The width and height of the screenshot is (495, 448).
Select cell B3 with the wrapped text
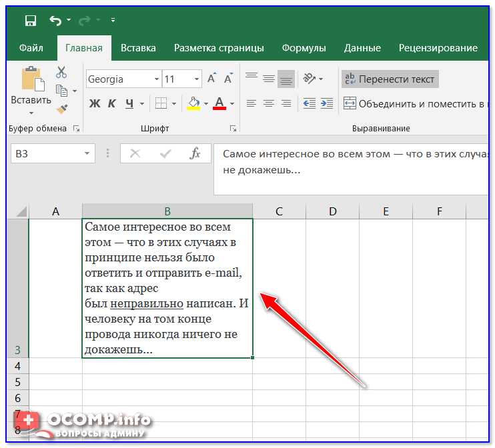(167, 289)
